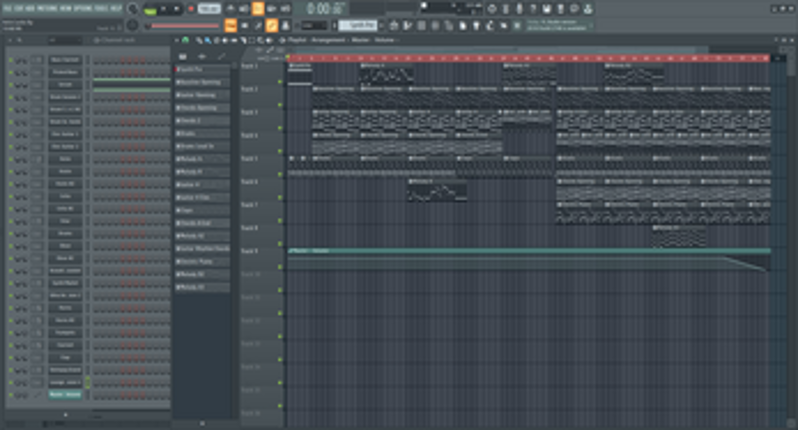Open the Synth Pre pattern selector dropdown
Viewport: 798px width, 430px height.
[x=358, y=25]
